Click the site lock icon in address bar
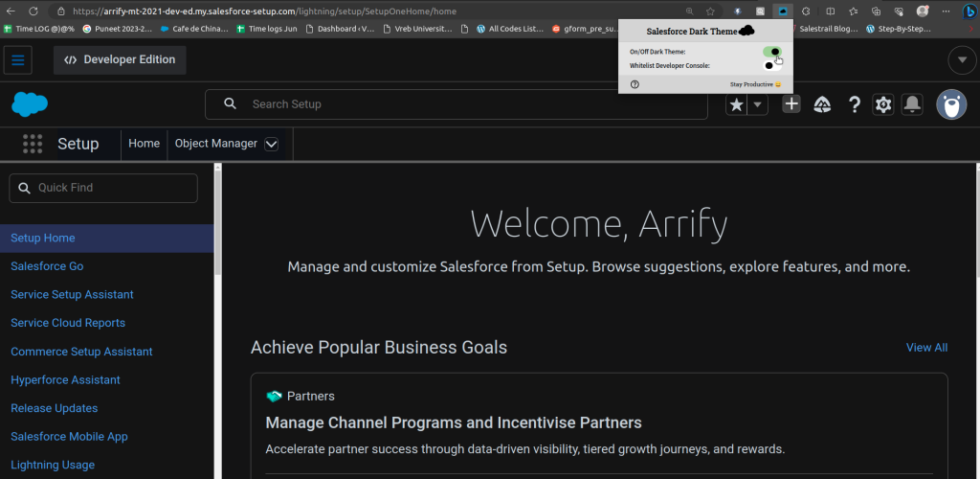The height and width of the screenshot is (479, 980). point(60,11)
